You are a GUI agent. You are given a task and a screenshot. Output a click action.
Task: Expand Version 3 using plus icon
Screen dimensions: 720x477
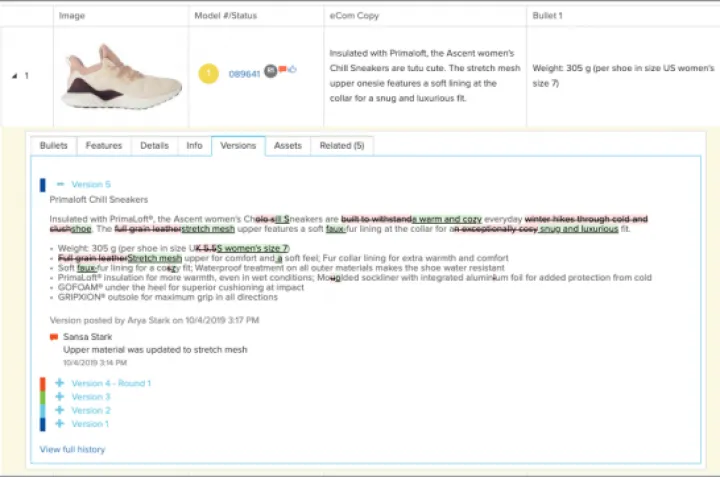coord(60,397)
